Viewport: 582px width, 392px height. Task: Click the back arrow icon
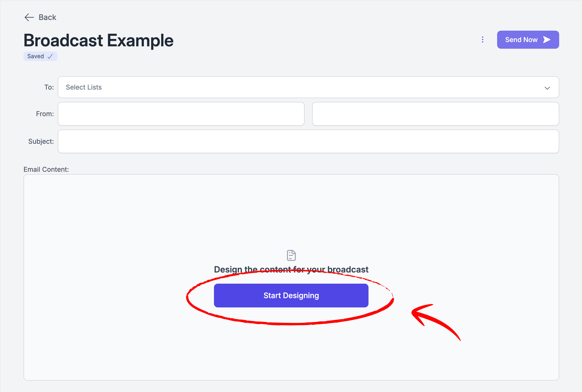(x=29, y=17)
